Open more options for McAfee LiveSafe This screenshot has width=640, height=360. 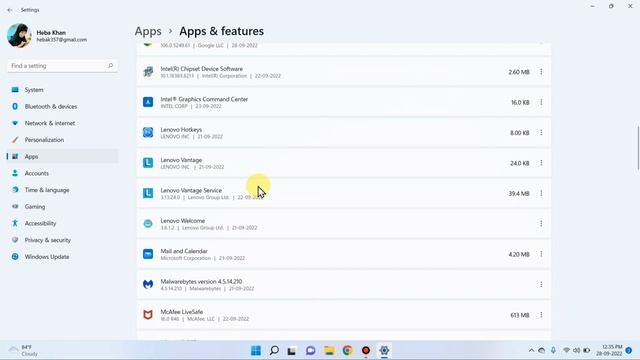click(x=541, y=315)
